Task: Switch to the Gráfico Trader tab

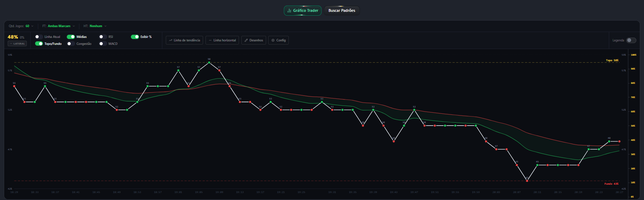Action: pos(302,10)
